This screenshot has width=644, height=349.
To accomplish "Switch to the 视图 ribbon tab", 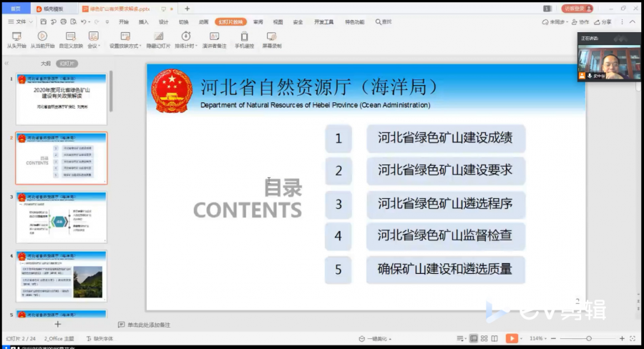I will [278, 21].
